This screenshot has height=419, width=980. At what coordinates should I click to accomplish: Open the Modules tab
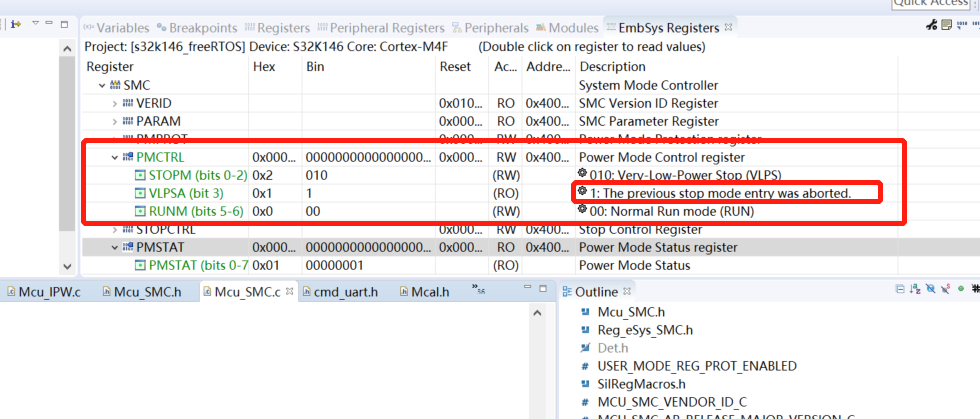pos(567,28)
